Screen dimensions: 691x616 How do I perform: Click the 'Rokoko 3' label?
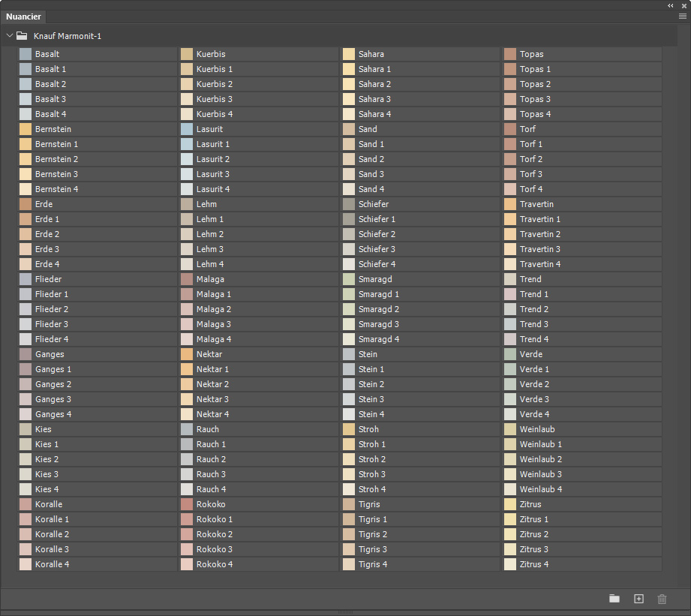(x=215, y=549)
